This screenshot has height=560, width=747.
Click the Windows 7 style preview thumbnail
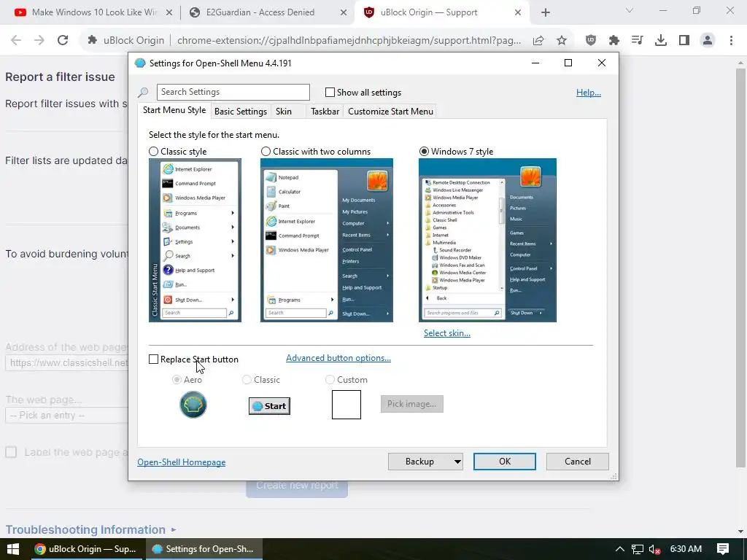coord(487,241)
